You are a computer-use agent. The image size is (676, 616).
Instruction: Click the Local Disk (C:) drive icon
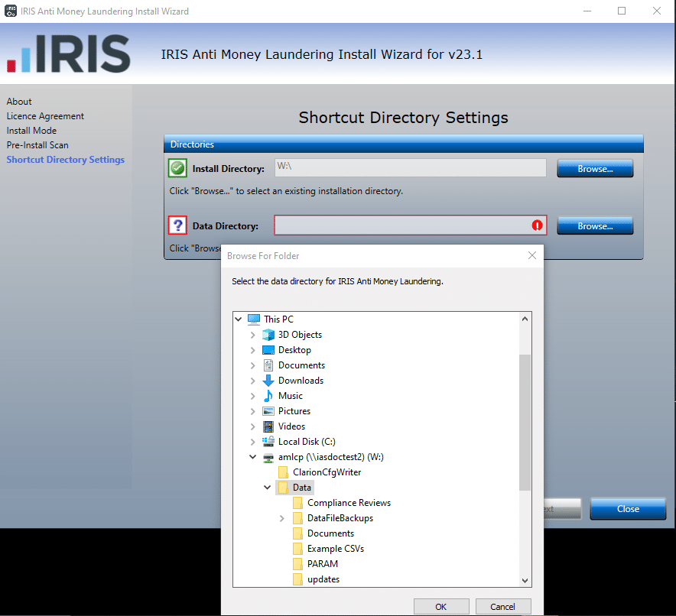point(268,442)
